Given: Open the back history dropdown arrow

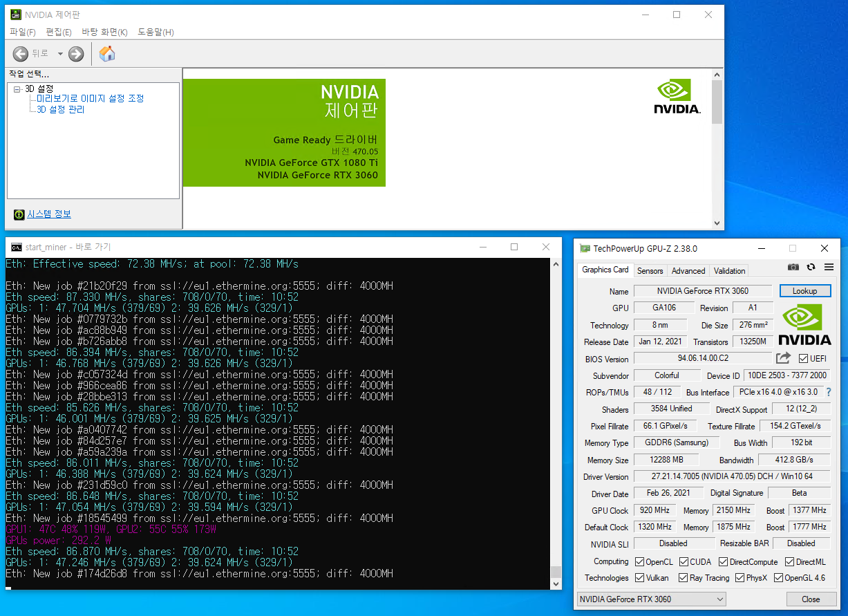Looking at the screenshot, I should (60, 54).
